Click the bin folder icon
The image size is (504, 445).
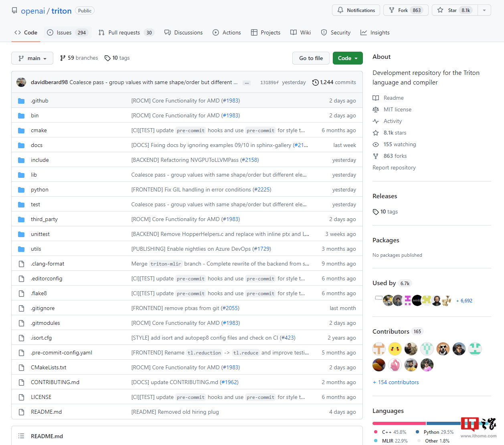click(21, 115)
